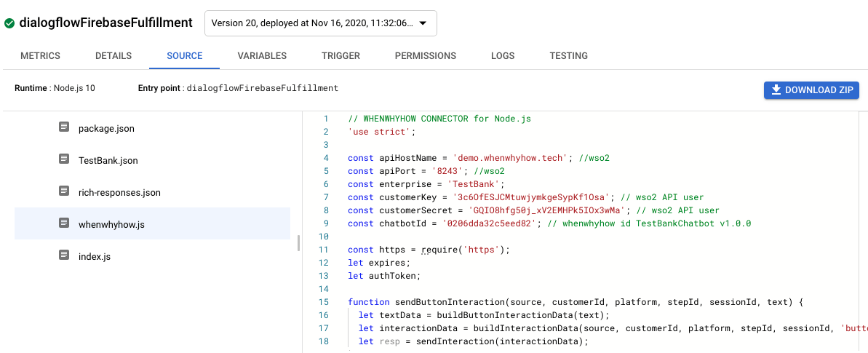This screenshot has width=868, height=353.
Task: View the Permissions tab
Action: [426, 56]
